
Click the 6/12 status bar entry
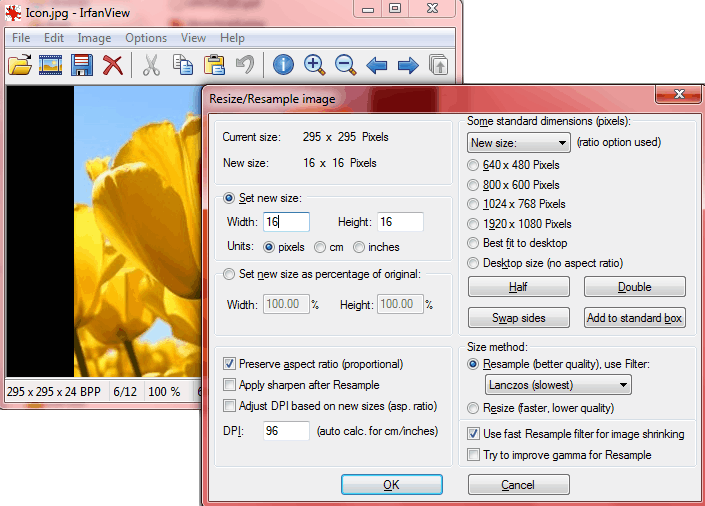[x=125, y=392]
